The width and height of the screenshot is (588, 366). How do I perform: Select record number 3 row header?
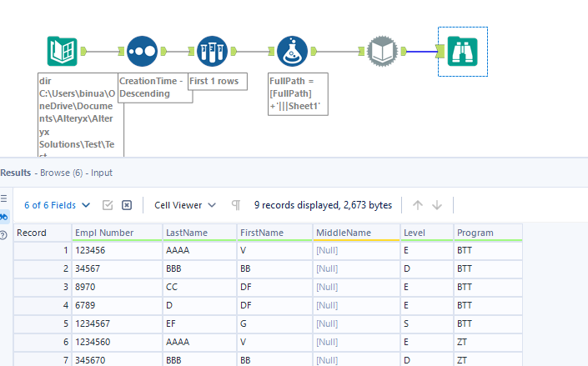pos(43,288)
